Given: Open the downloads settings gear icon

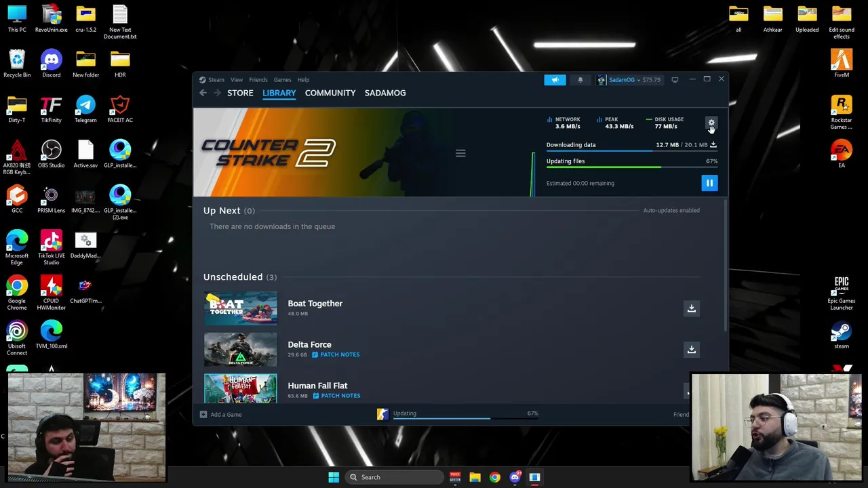Looking at the screenshot, I should point(711,123).
